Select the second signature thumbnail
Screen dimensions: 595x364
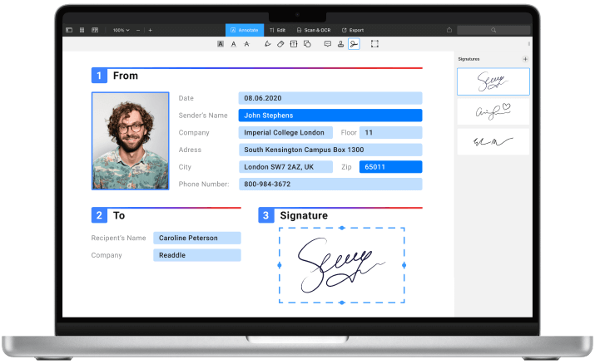point(493,112)
